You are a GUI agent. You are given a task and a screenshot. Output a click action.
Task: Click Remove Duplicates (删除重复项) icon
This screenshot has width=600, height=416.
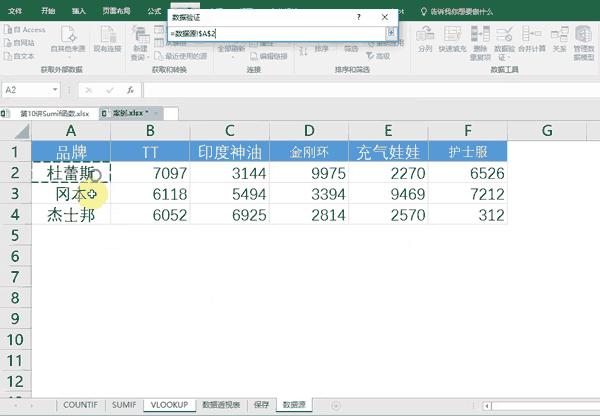[480, 43]
